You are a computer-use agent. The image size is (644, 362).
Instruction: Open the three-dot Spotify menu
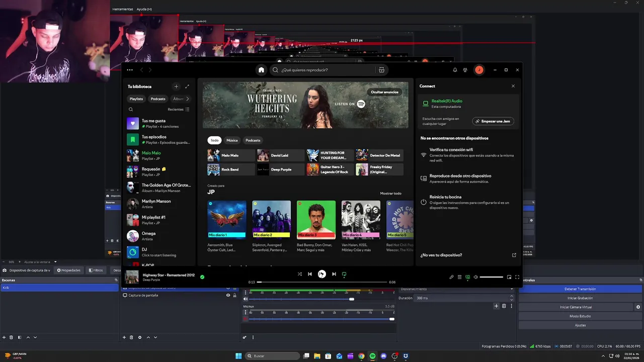tap(130, 70)
